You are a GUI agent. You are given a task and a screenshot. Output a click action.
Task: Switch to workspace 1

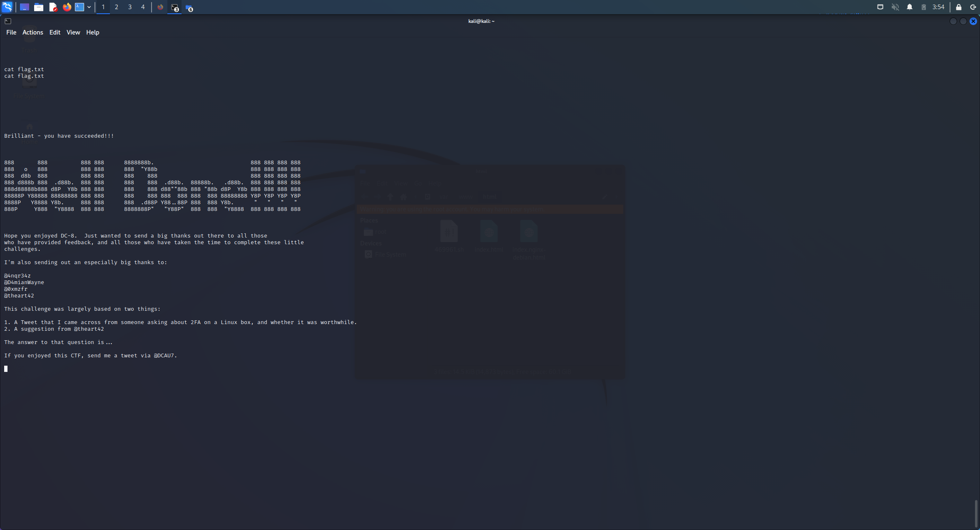pos(103,7)
